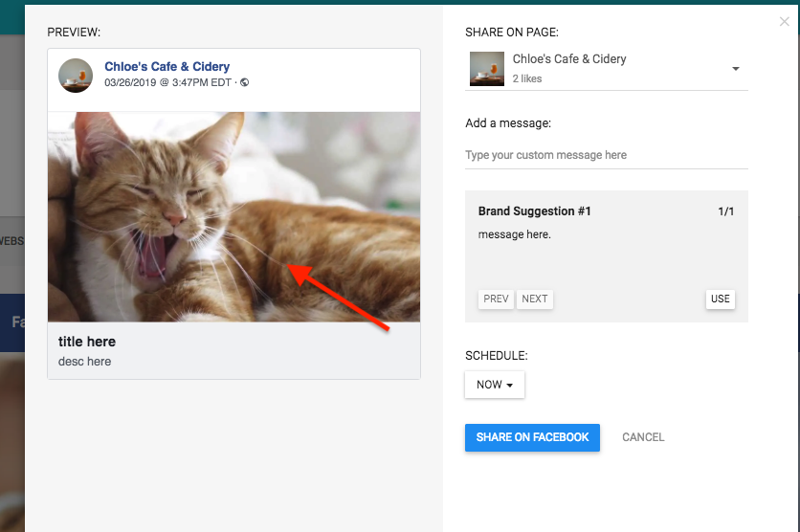Open the NOW schedule dropdown
Screen dimensions: 800x532
click(x=495, y=385)
